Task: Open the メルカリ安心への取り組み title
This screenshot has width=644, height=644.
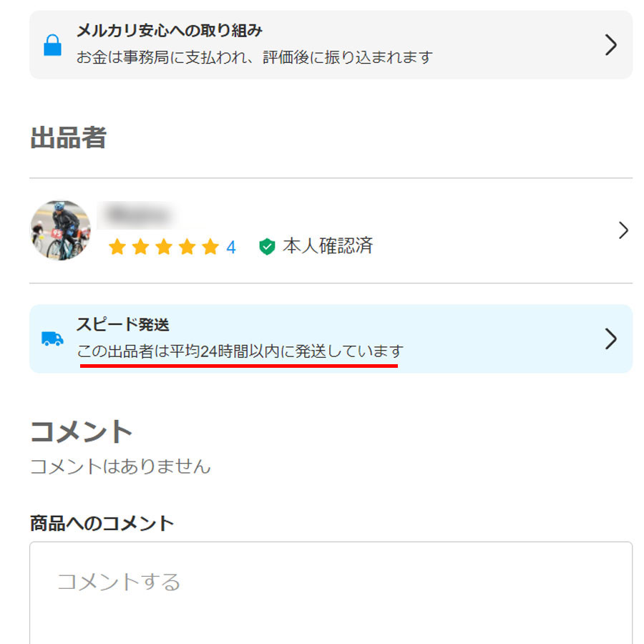Action: 169,30
